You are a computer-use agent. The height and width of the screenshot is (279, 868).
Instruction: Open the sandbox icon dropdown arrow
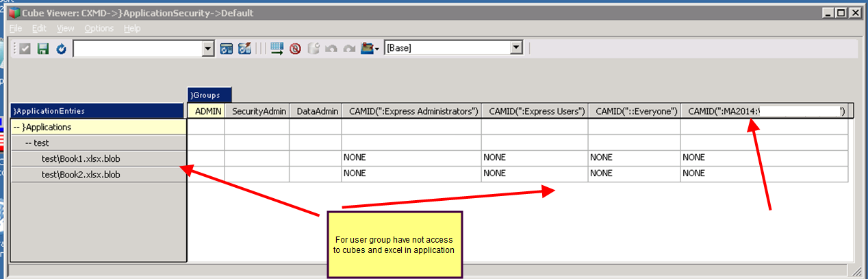point(377,49)
